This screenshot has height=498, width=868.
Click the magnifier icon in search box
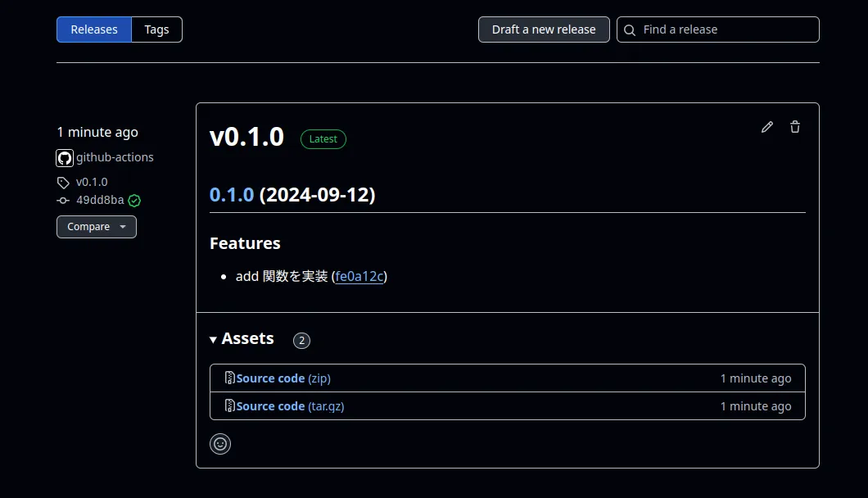630,30
